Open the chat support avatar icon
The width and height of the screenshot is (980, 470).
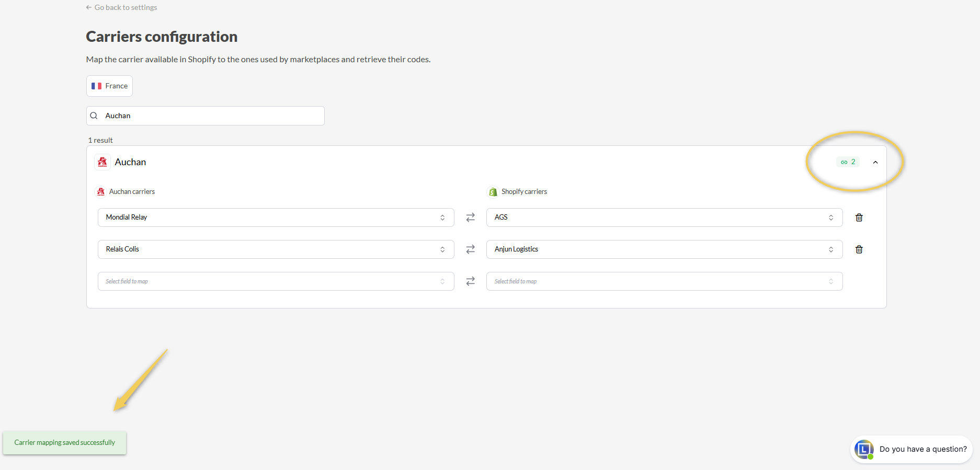point(863,449)
